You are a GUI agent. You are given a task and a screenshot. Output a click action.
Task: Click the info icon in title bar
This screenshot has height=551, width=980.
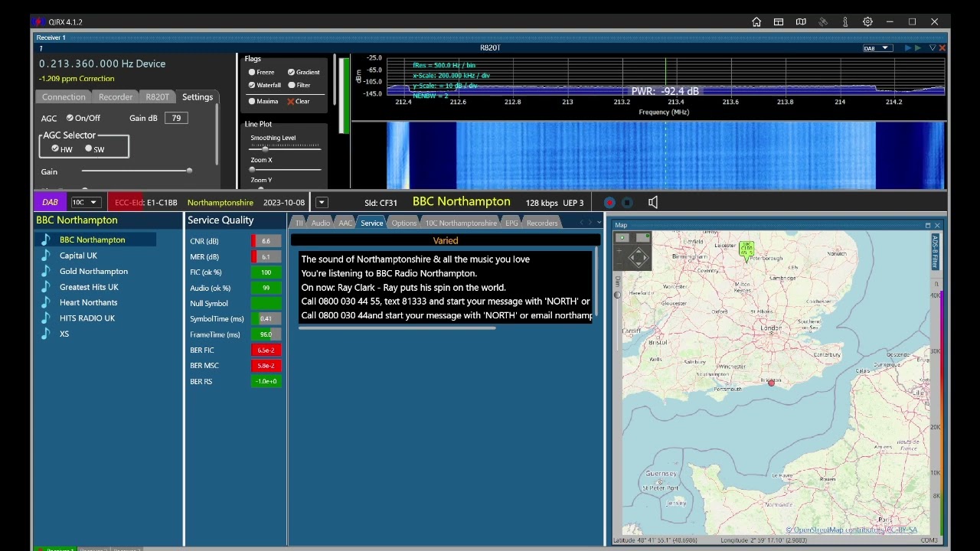[x=845, y=22]
